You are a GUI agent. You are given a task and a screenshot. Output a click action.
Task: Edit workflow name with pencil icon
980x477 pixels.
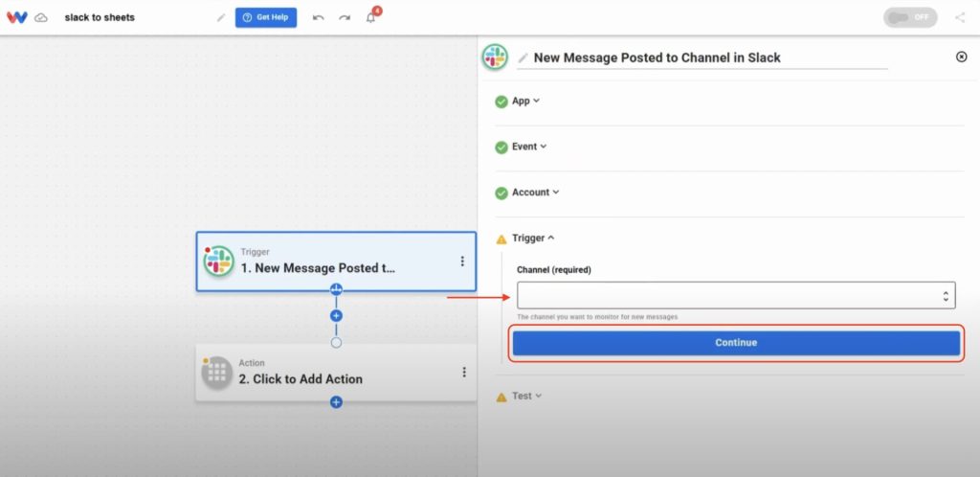click(221, 17)
